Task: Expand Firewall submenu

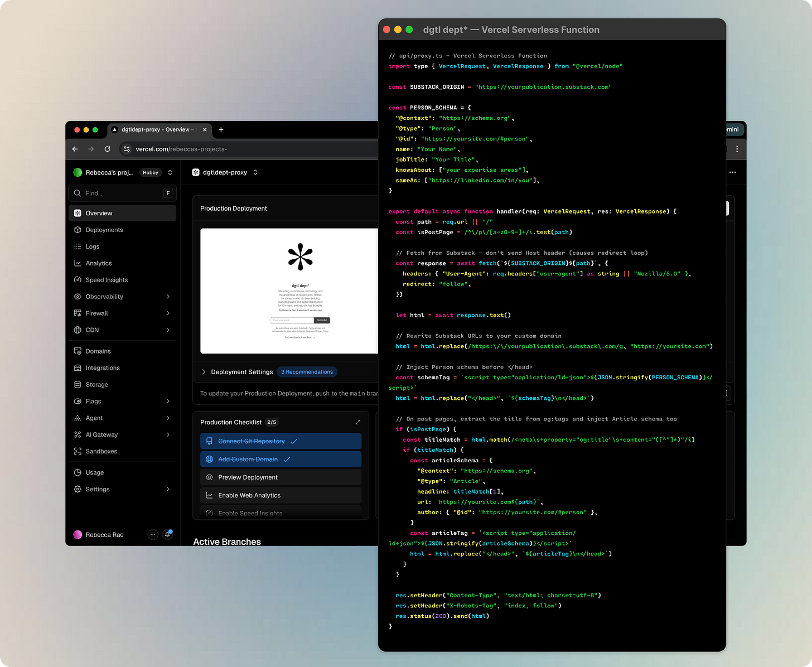Action: coord(168,313)
